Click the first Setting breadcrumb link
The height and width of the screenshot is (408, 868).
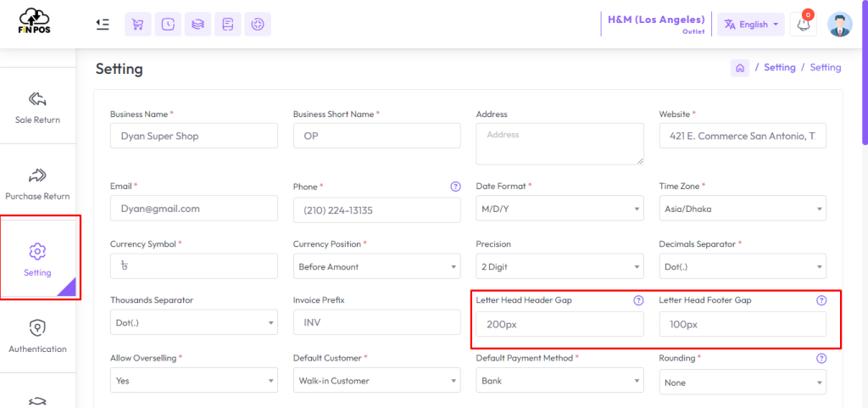tap(780, 68)
